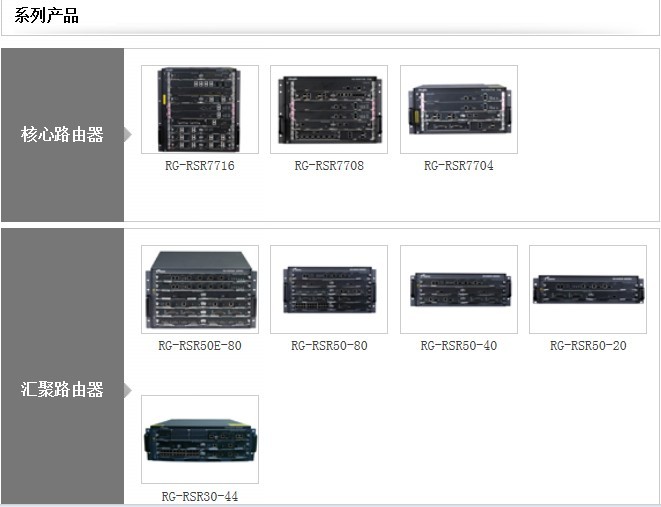Click the RG-RSR50-20 model name link
This screenshot has height=507, width=661.
(588, 346)
